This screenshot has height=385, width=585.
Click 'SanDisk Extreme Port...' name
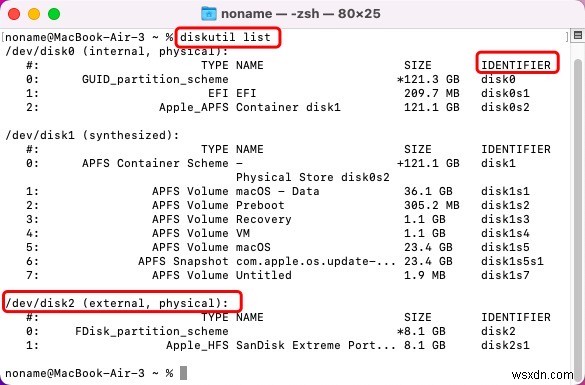[316, 345]
